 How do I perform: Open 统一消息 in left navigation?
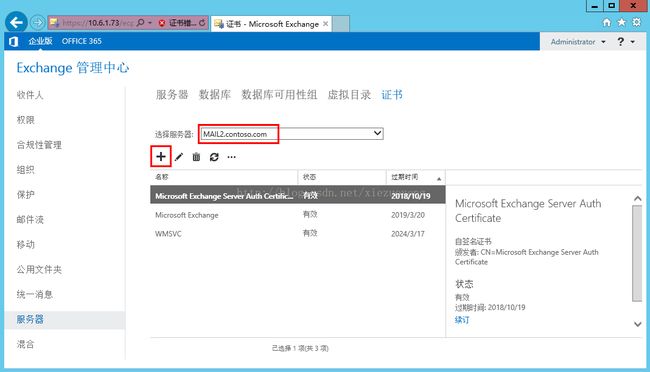pyautogui.click(x=34, y=294)
